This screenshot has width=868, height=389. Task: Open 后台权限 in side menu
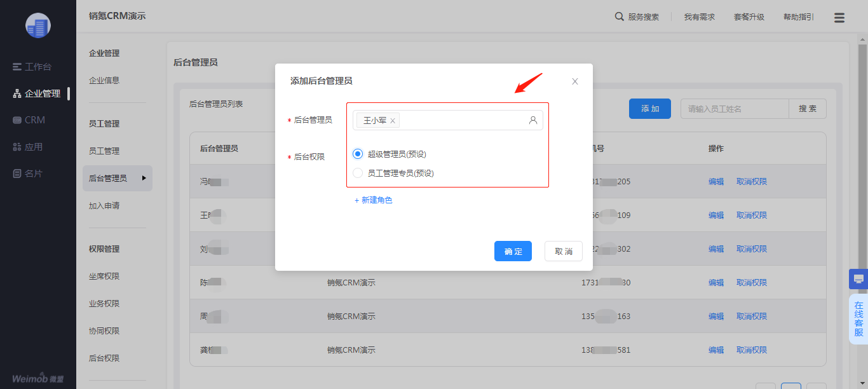click(x=104, y=358)
